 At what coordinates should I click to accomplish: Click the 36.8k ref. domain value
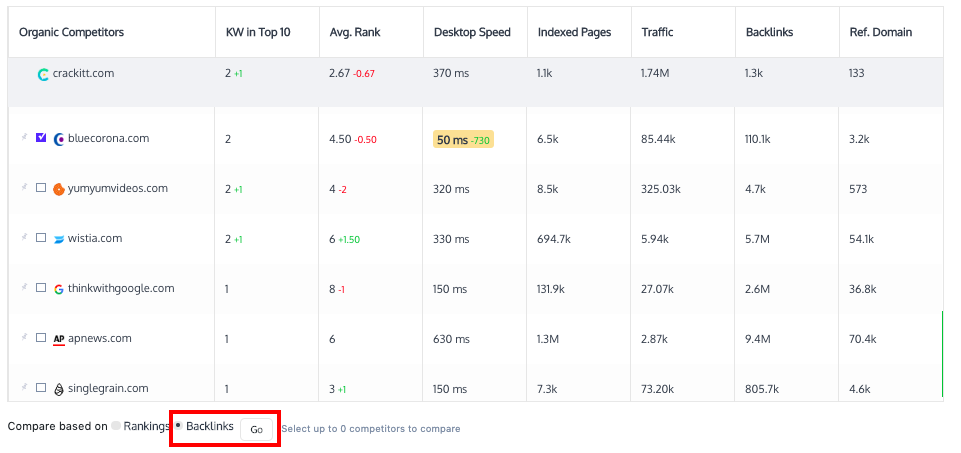[863, 289]
